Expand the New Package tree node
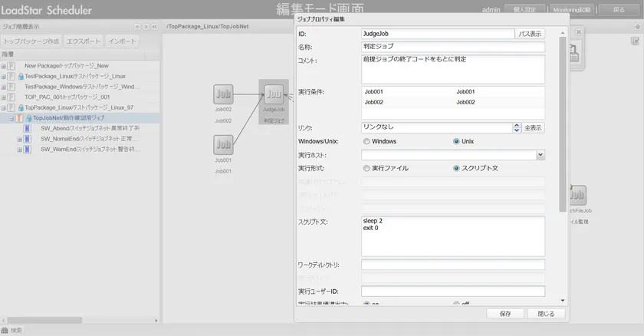This screenshot has width=644, height=336. pyautogui.click(x=4, y=66)
